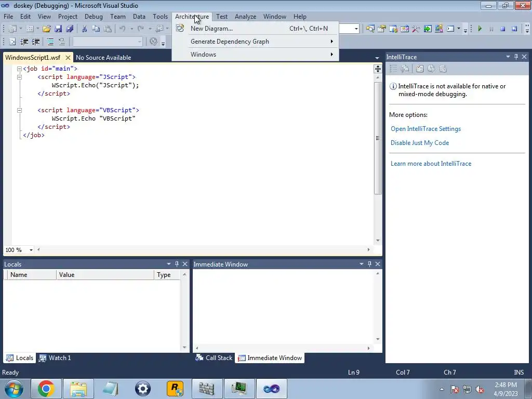Open Locals panel window position dropdown
This screenshot has height=399, width=532.
coord(169,263)
